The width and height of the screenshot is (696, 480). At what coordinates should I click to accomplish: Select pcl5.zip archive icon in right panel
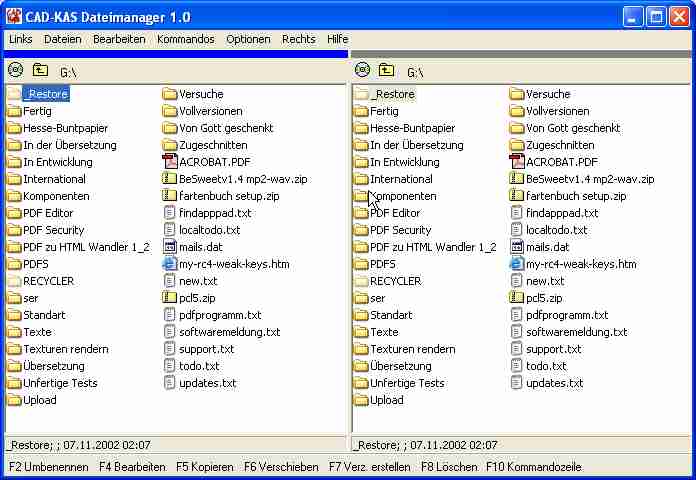click(517, 298)
